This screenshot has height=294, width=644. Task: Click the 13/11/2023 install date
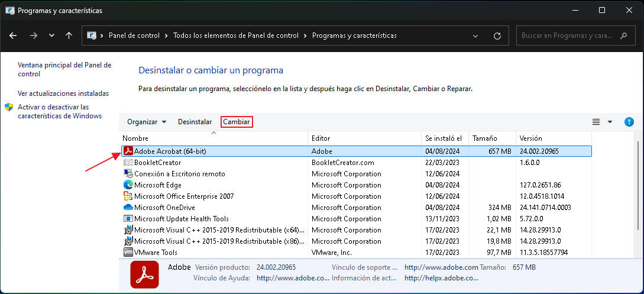click(x=443, y=219)
